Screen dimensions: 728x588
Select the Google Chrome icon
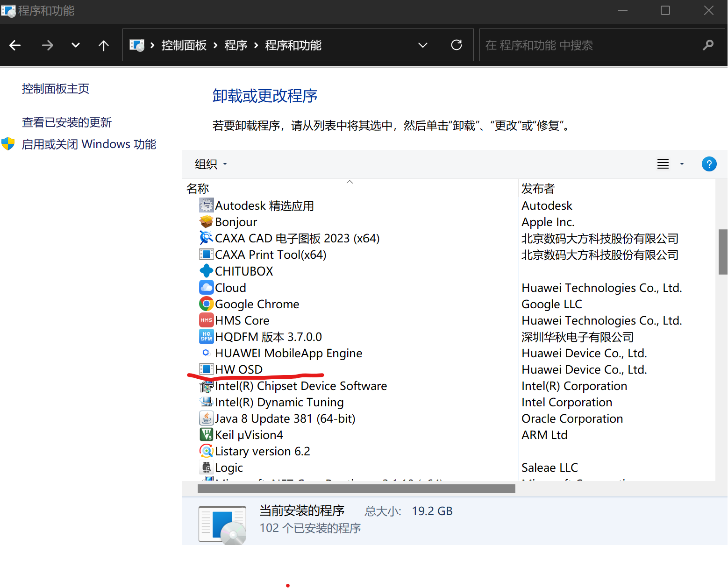207,304
